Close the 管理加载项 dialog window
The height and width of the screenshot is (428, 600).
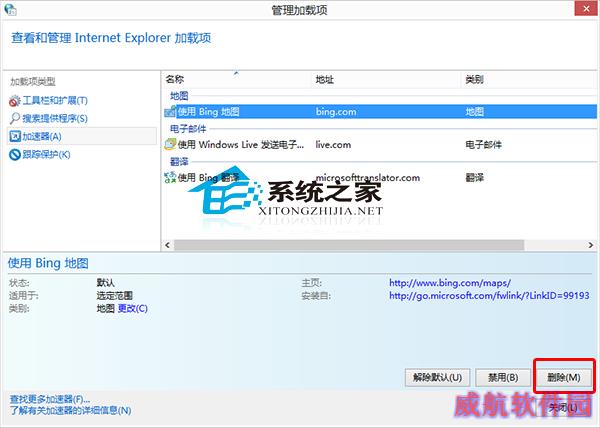[586, 9]
